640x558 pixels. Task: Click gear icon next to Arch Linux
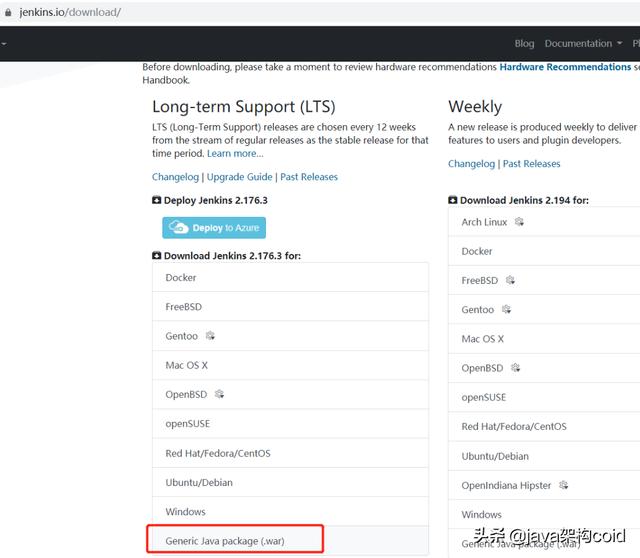tap(519, 222)
